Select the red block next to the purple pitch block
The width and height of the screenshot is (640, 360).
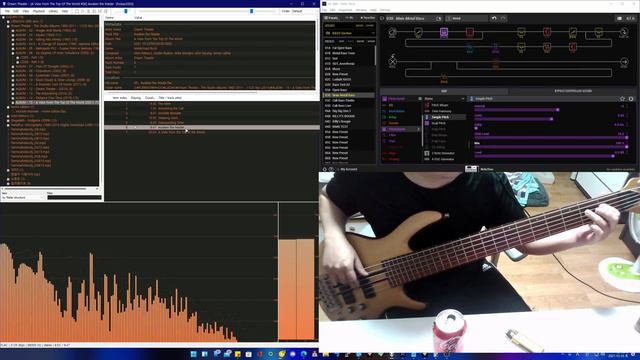click(x=470, y=32)
